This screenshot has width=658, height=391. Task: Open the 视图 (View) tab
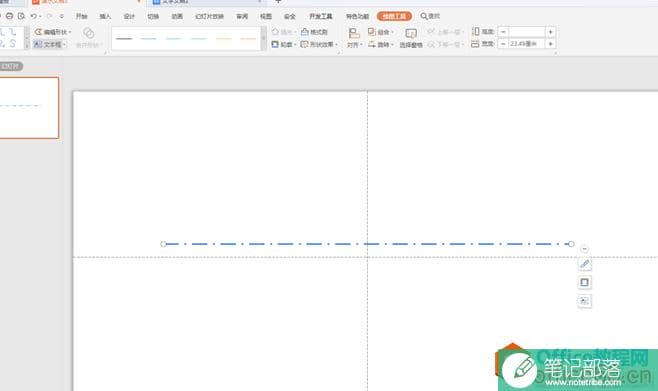(x=266, y=16)
